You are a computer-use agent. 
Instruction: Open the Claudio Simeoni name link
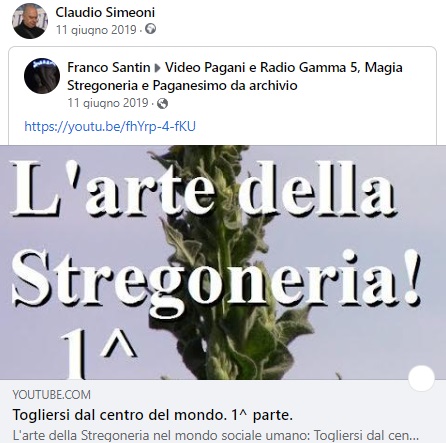(105, 13)
